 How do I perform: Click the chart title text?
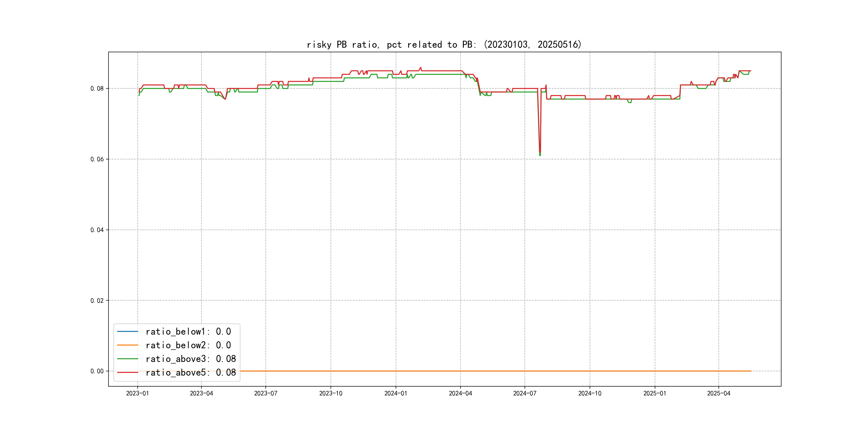point(444,44)
